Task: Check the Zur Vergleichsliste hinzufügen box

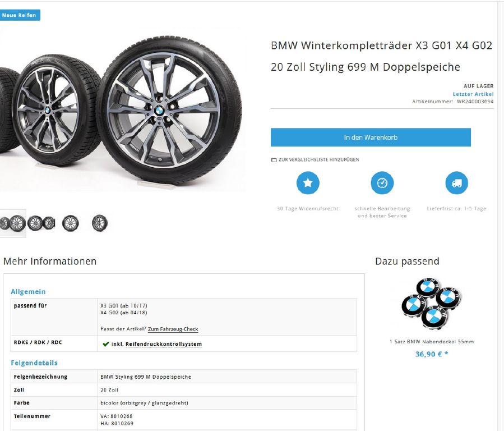Action: 274,160
